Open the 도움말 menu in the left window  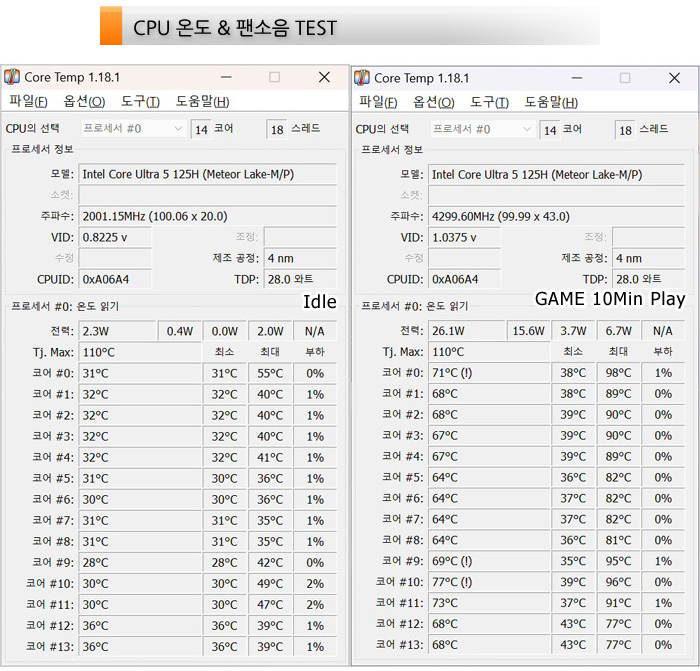point(202,101)
